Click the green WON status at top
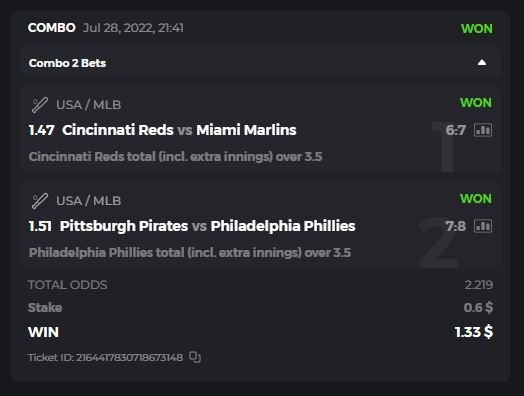Image resolution: width=524 pixels, height=396 pixels. (x=477, y=29)
